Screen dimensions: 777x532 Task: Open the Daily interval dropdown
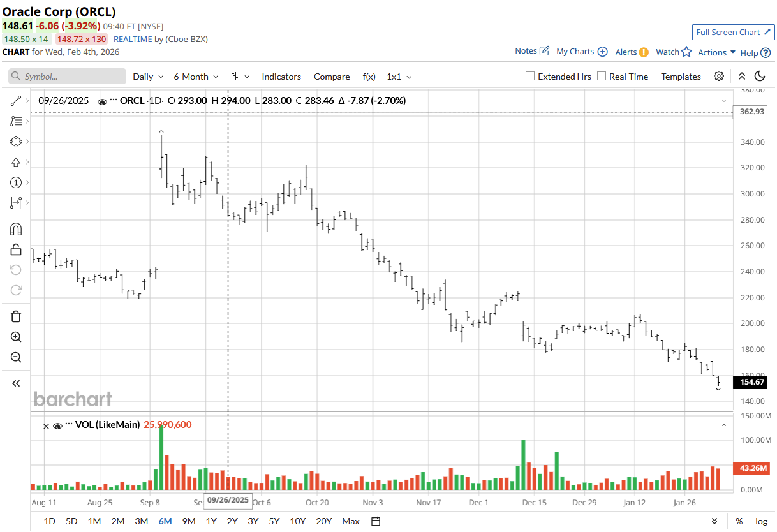tap(148, 77)
